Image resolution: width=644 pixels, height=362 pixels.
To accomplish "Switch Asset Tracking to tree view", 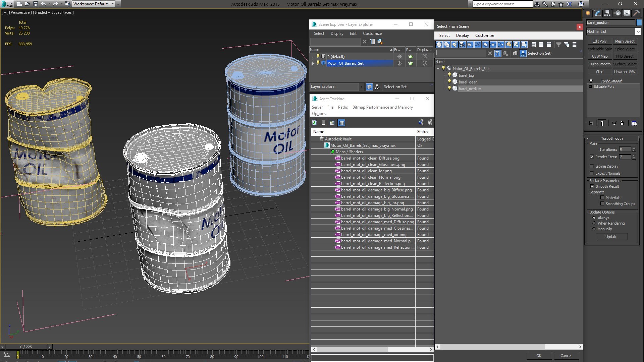I will click(332, 123).
